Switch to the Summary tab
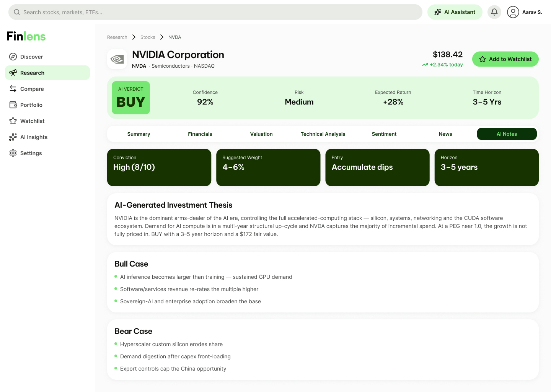Viewport: 551px width, 392px height. [x=139, y=134]
